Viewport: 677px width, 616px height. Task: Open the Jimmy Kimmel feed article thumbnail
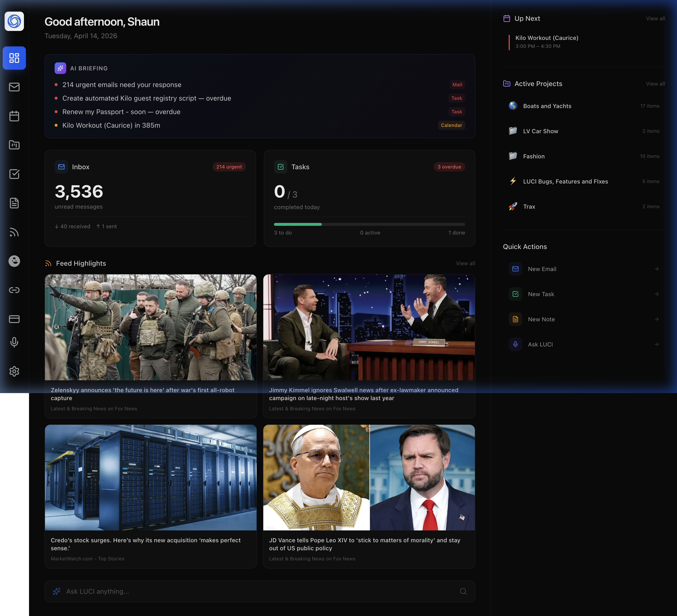tap(369, 327)
